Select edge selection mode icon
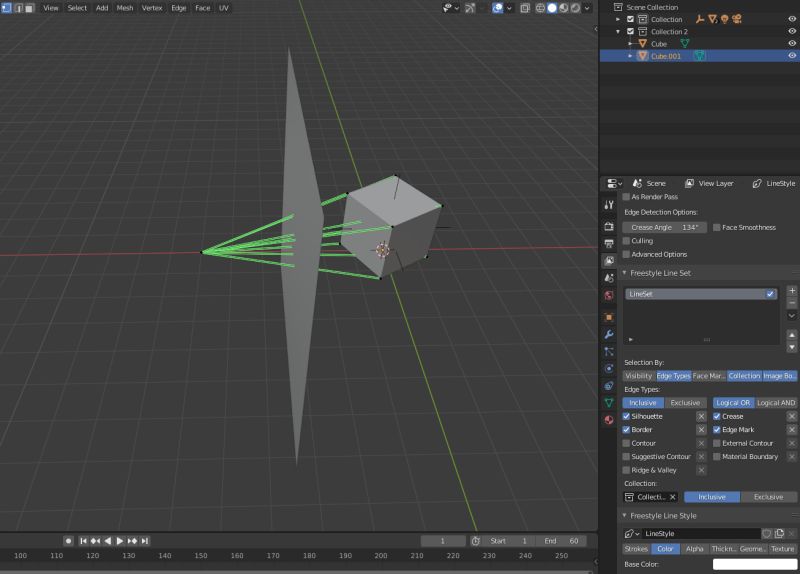 (18, 8)
